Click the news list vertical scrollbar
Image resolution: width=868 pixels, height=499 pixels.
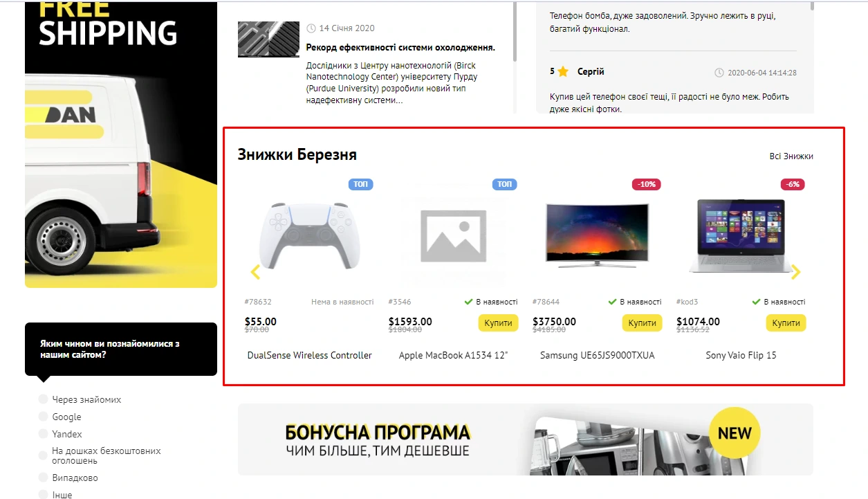point(515,31)
